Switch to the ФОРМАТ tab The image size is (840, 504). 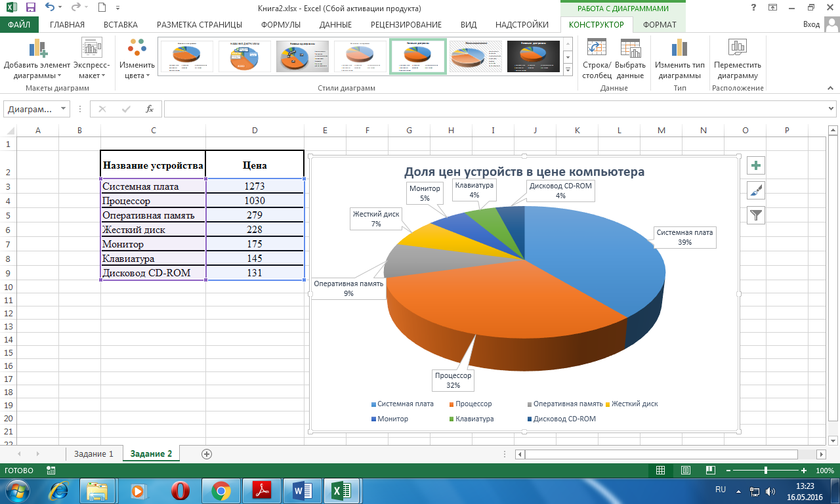[660, 25]
